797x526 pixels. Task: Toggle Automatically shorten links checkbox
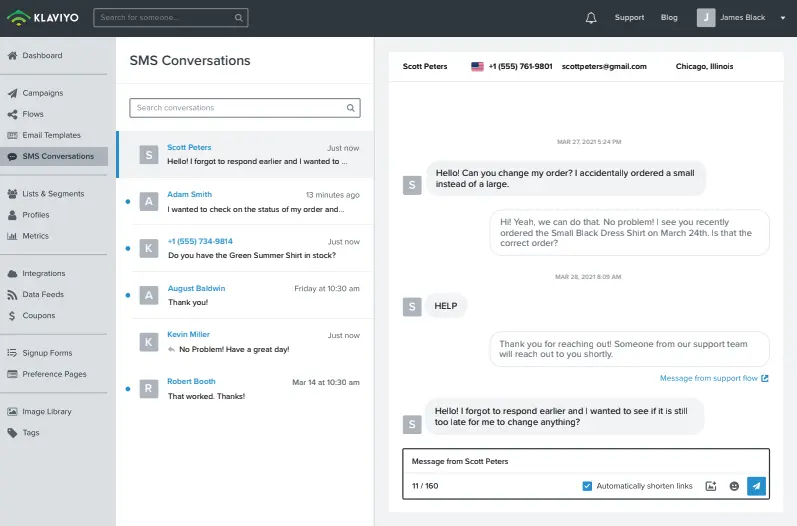click(587, 486)
